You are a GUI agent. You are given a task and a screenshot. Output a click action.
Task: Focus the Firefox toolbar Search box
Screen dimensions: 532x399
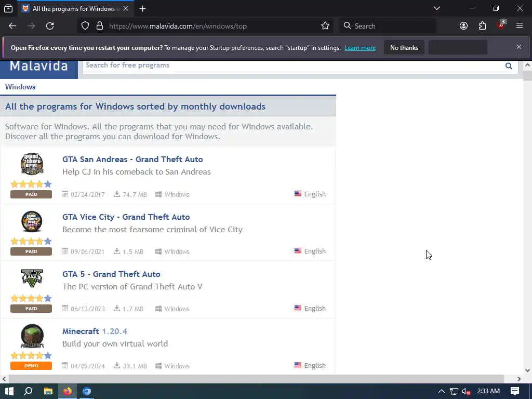click(x=388, y=26)
